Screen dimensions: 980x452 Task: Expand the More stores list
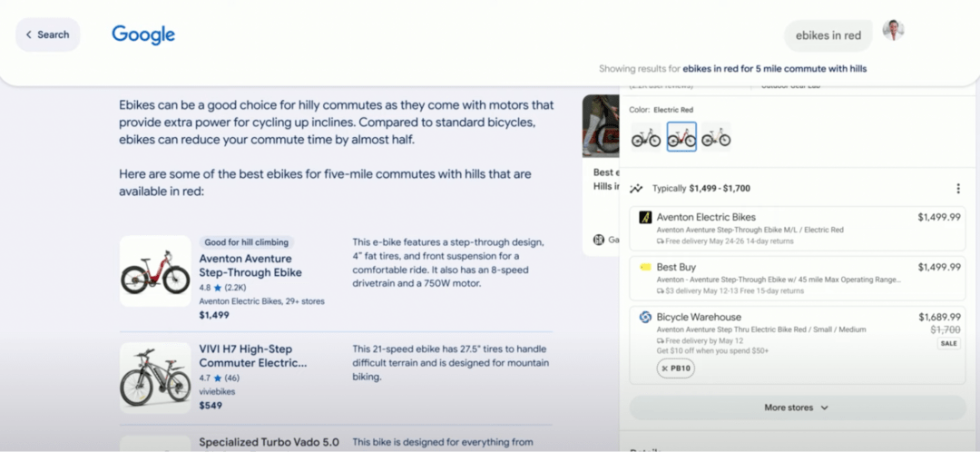797,408
